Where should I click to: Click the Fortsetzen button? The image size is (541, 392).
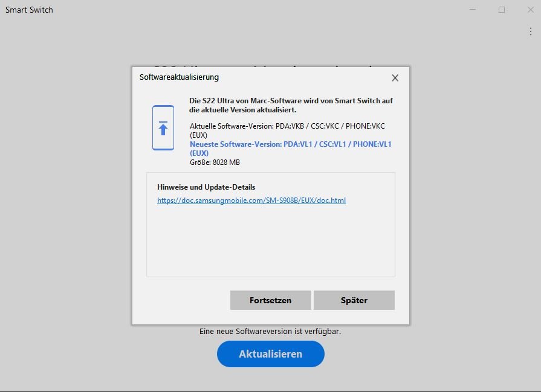pyautogui.click(x=270, y=300)
